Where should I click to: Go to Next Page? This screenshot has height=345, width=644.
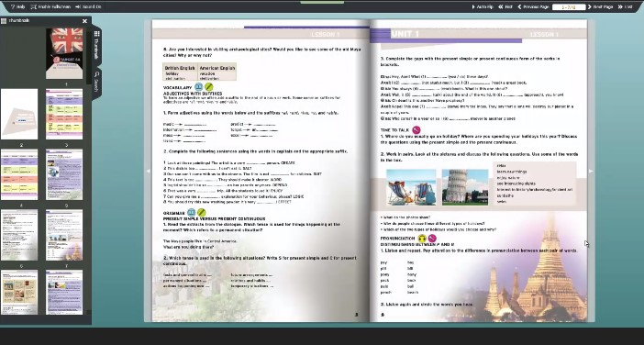(x=601, y=6)
